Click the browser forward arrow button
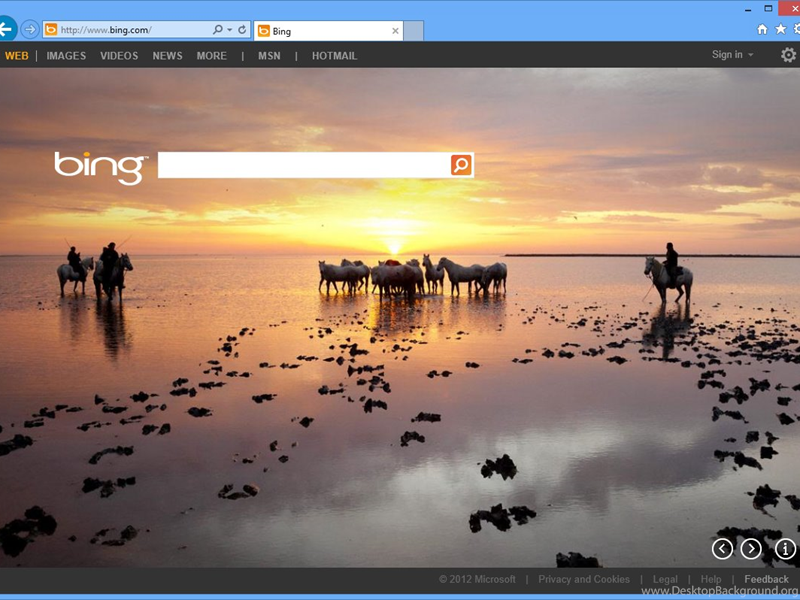 [30, 30]
